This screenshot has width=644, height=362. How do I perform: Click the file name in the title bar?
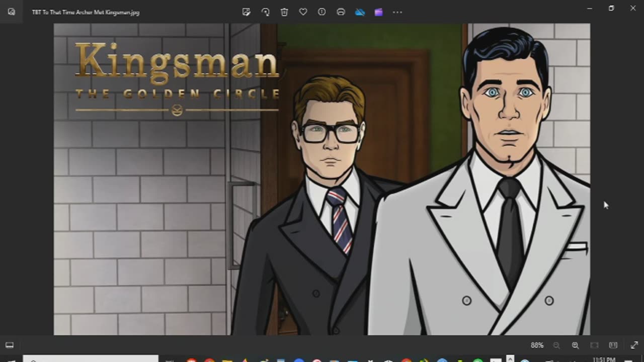coord(86,12)
